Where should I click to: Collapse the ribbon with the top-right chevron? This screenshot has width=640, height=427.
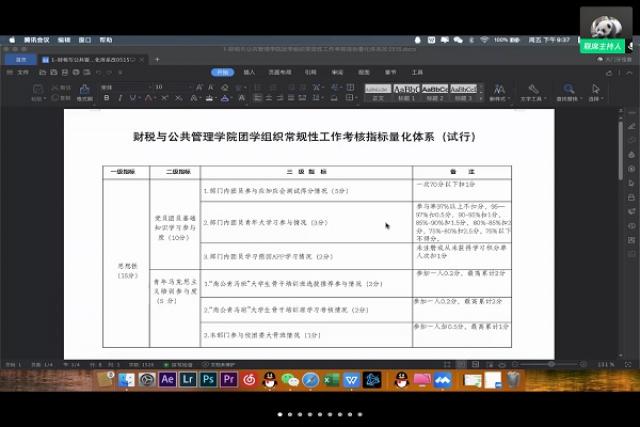point(629,73)
